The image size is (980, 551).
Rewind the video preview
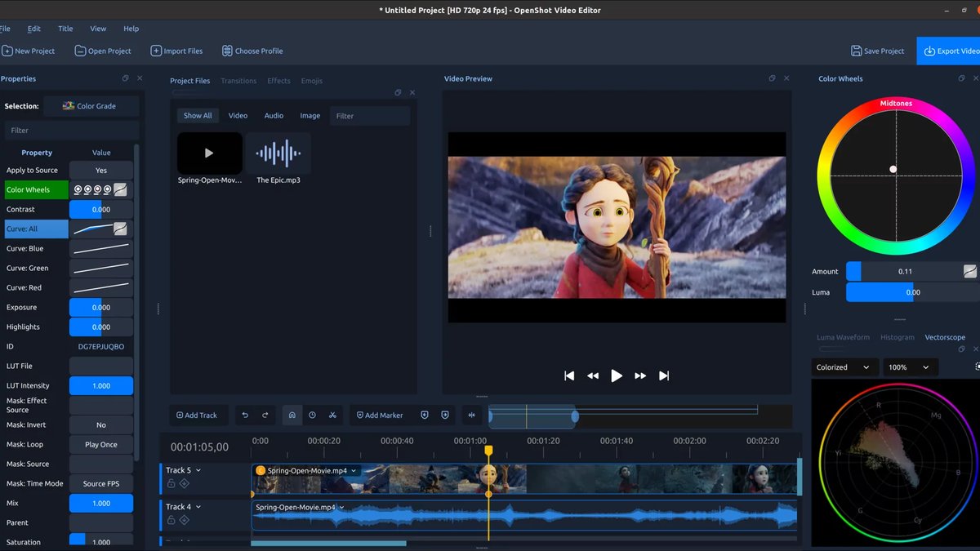click(593, 375)
